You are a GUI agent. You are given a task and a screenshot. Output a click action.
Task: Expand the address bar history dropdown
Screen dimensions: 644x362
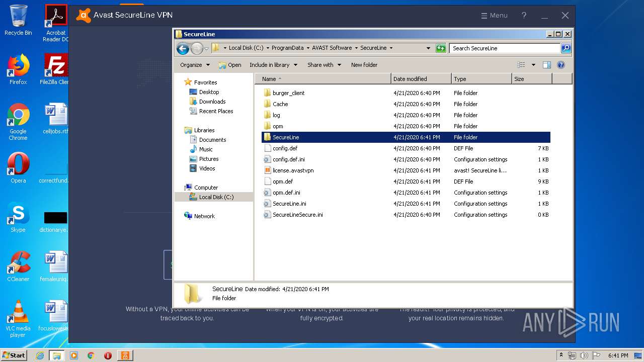point(428,48)
